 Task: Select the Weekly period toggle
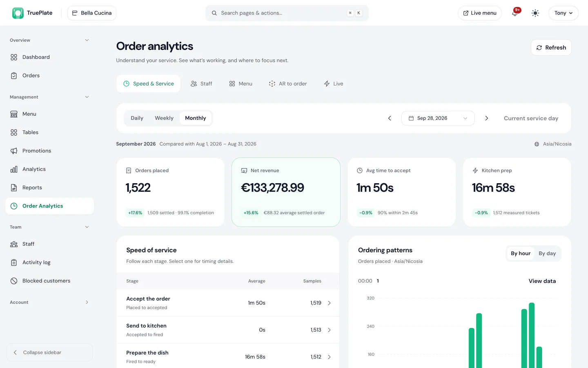pos(164,118)
